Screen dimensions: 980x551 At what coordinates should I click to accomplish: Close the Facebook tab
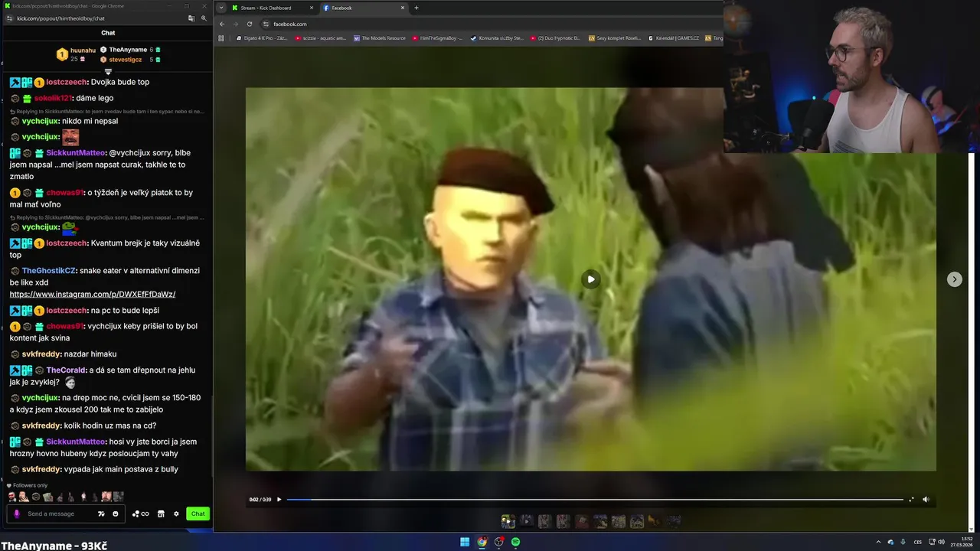tap(403, 8)
